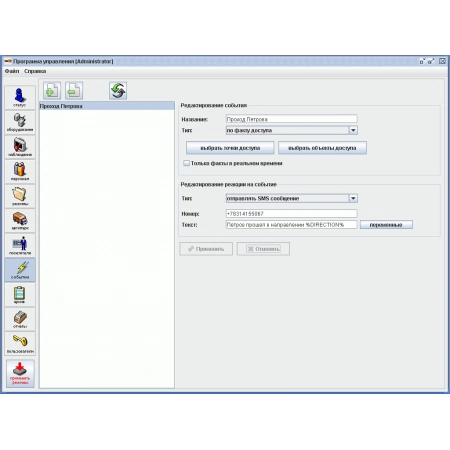Open the Справка menu

click(x=35, y=71)
